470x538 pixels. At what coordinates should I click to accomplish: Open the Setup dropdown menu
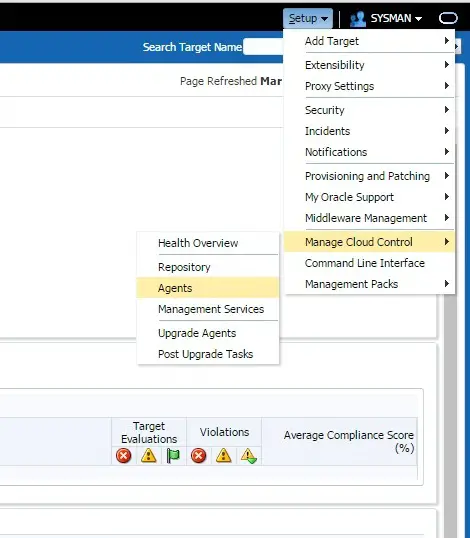(308, 18)
